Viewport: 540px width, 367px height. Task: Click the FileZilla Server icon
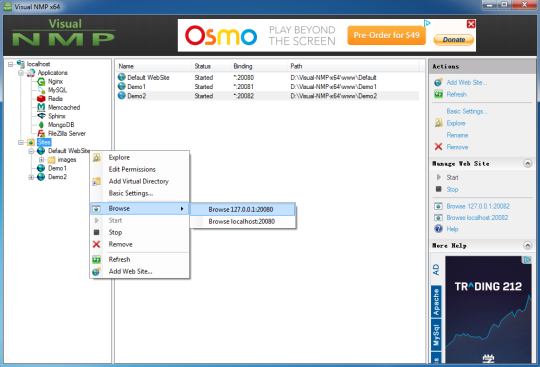click(x=41, y=133)
